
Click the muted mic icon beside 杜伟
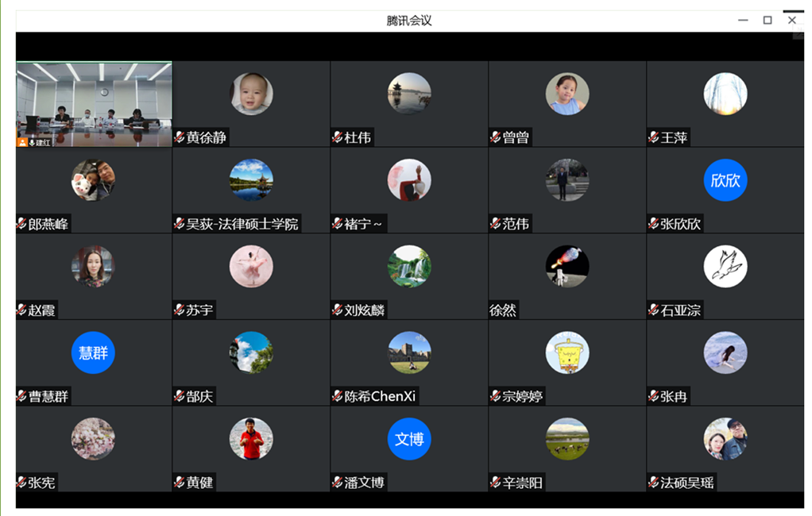tap(338, 137)
